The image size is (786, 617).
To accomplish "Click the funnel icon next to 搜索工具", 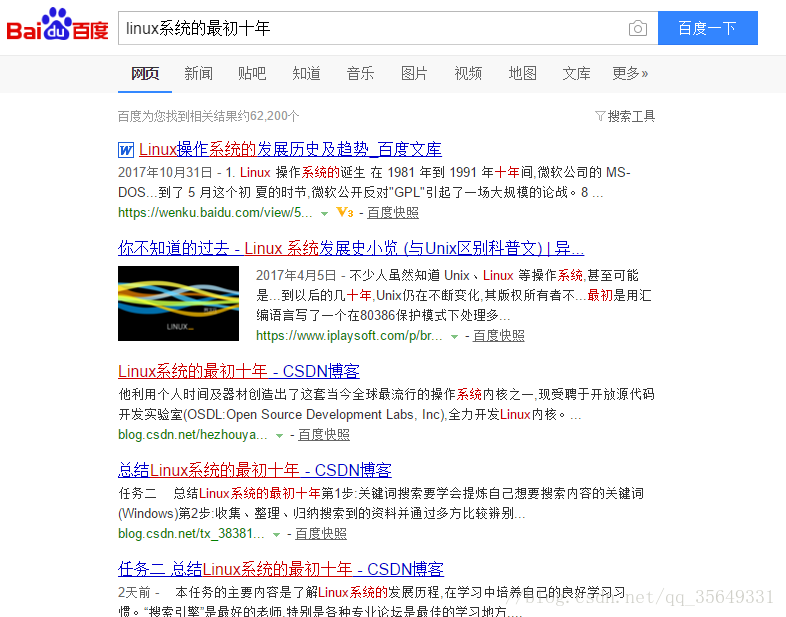I will (600, 116).
